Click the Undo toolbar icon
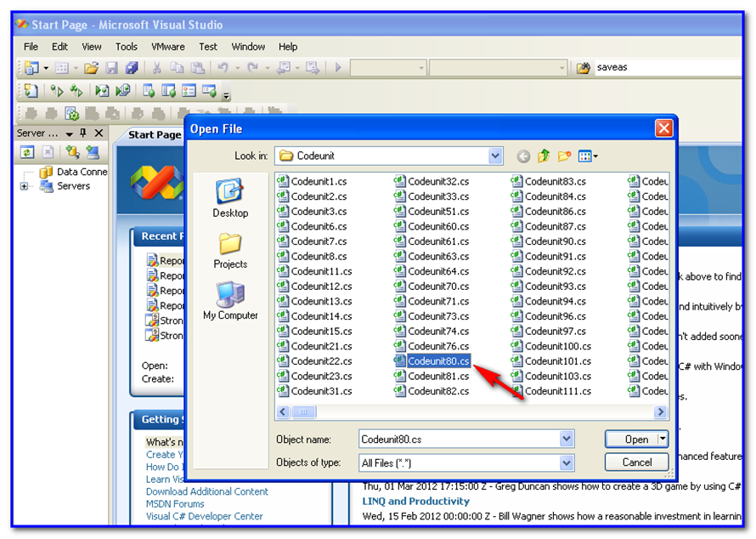This screenshot has width=756, height=539. [x=223, y=68]
